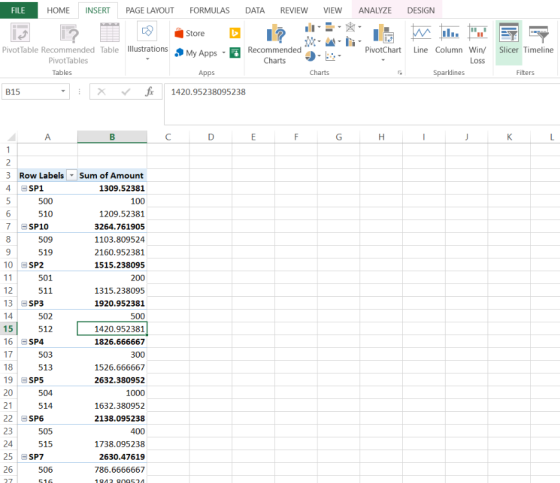Select column B header
This screenshot has height=483, width=560.
[112, 137]
